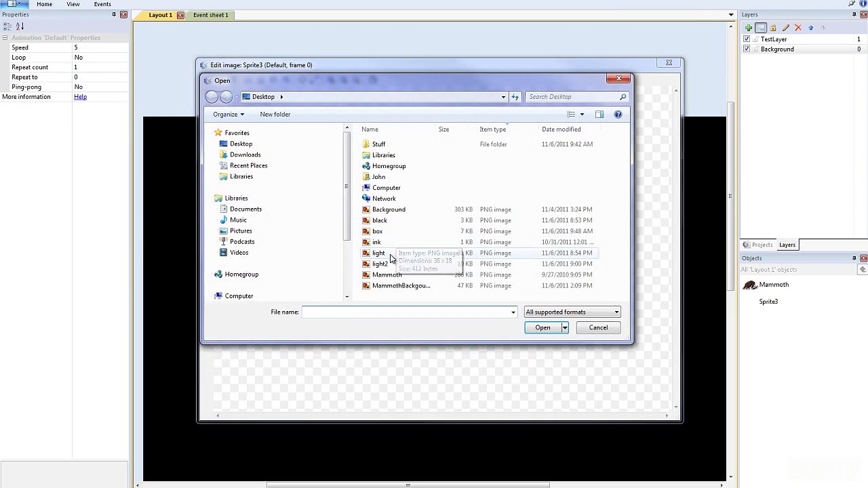
Task: Open the view options dropdown arrow
Action: click(582, 115)
